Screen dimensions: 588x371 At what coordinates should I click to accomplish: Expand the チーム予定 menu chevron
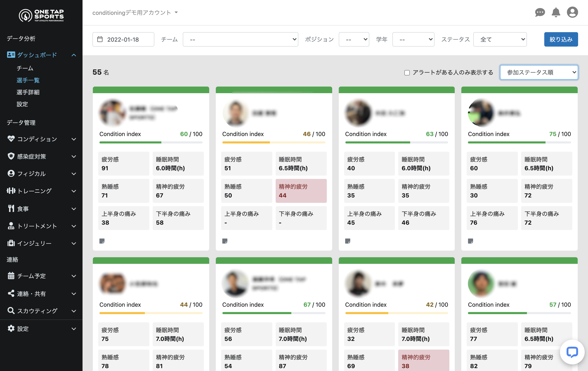[74, 276]
